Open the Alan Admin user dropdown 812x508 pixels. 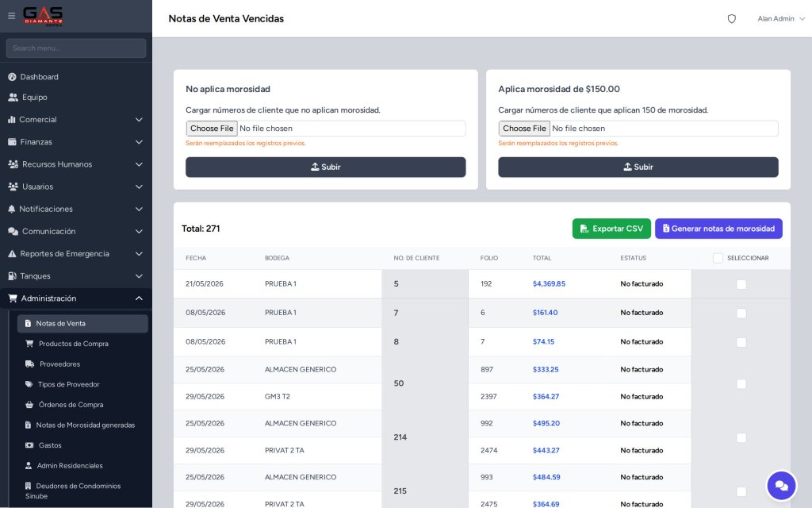point(781,19)
